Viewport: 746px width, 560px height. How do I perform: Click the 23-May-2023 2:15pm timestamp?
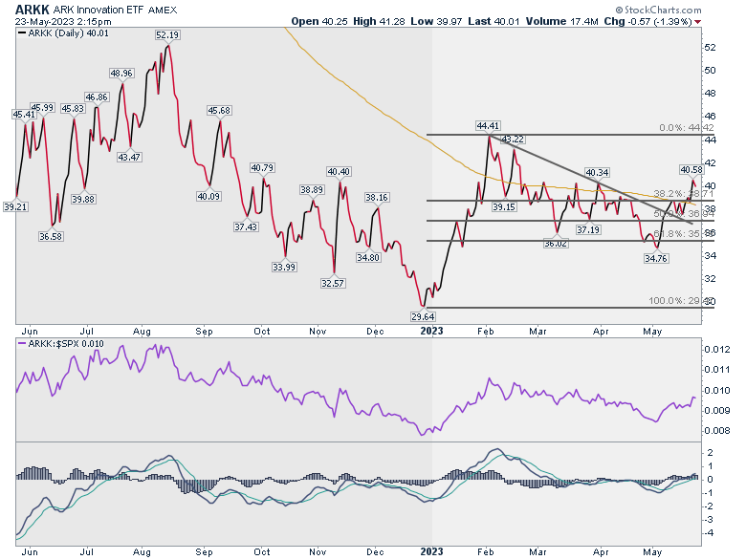click(63, 21)
